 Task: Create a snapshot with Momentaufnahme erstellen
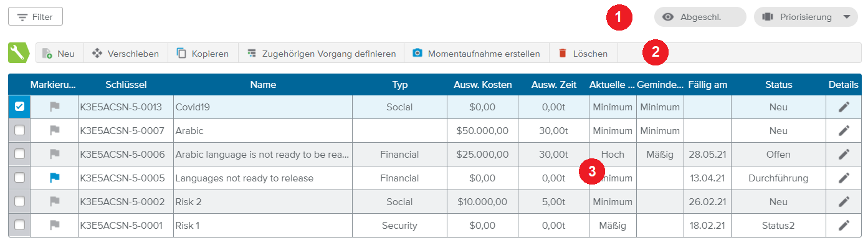tap(477, 54)
